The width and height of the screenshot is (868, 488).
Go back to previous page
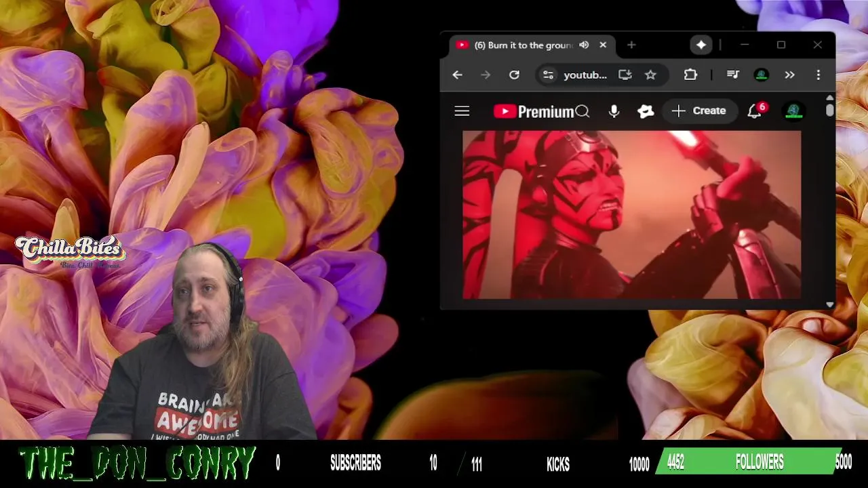pos(457,75)
